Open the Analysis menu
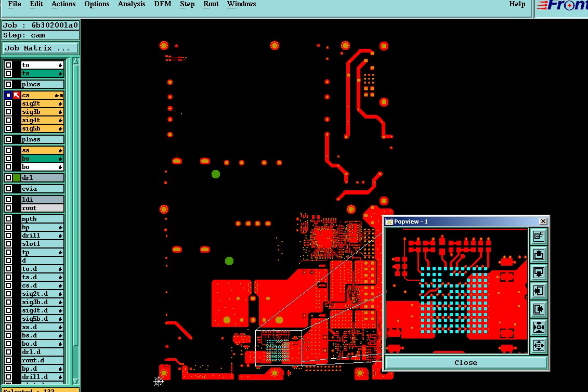The height and width of the screenshot is (392, 588). pyautogui.click(x=131, y=4)
